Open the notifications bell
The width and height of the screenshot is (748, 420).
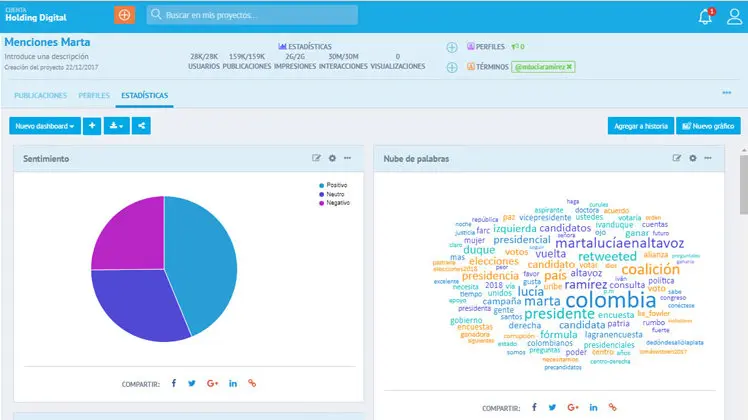pyautogui.click(x=706, y=16)
